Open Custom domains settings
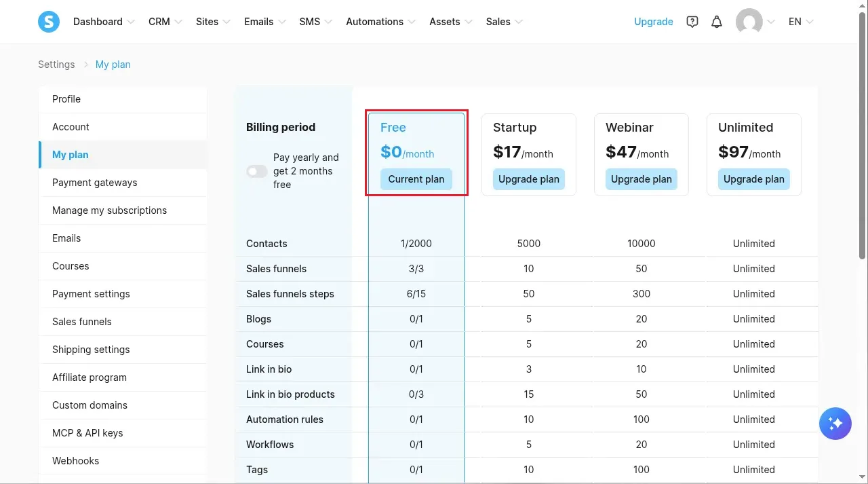 point(123,405)
